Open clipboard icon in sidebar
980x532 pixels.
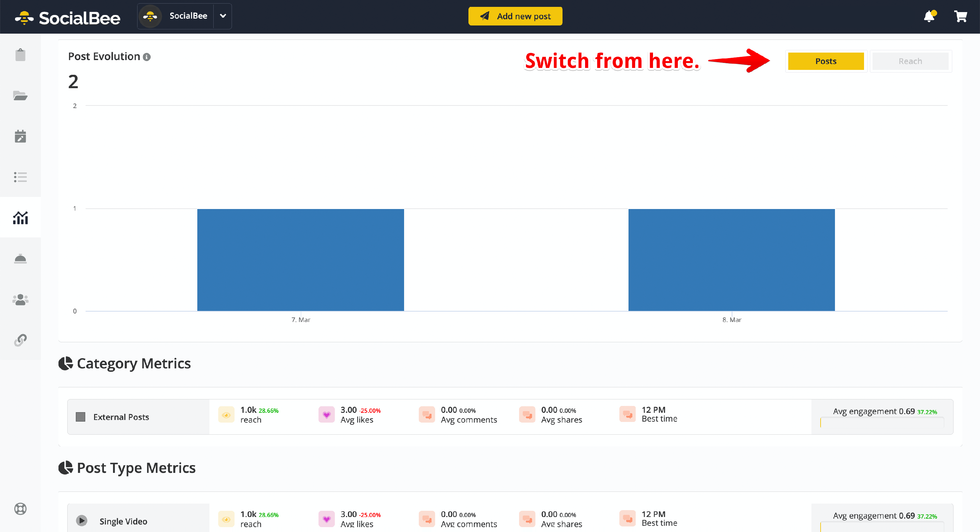[20, 55]
